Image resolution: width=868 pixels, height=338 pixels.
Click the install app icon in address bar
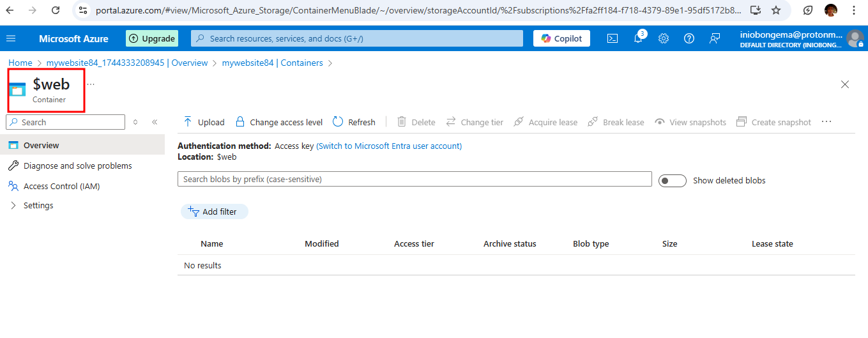(755, 10)
